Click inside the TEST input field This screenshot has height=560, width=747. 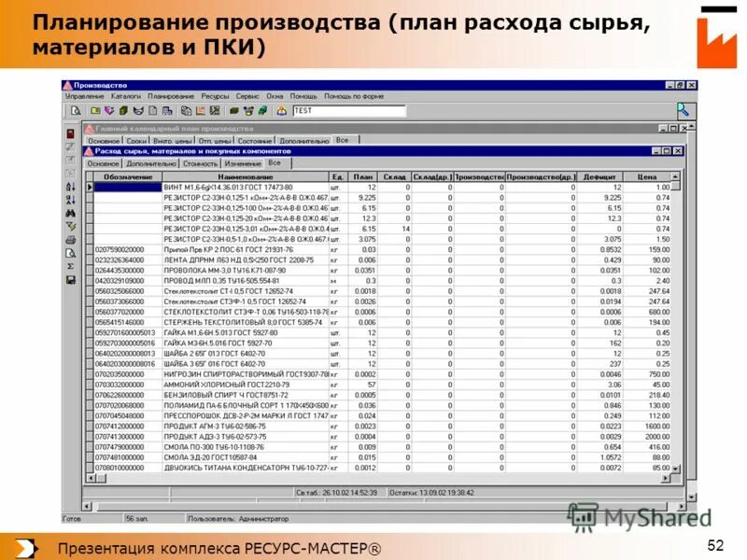pyautogui.click(x=347, y=111)
